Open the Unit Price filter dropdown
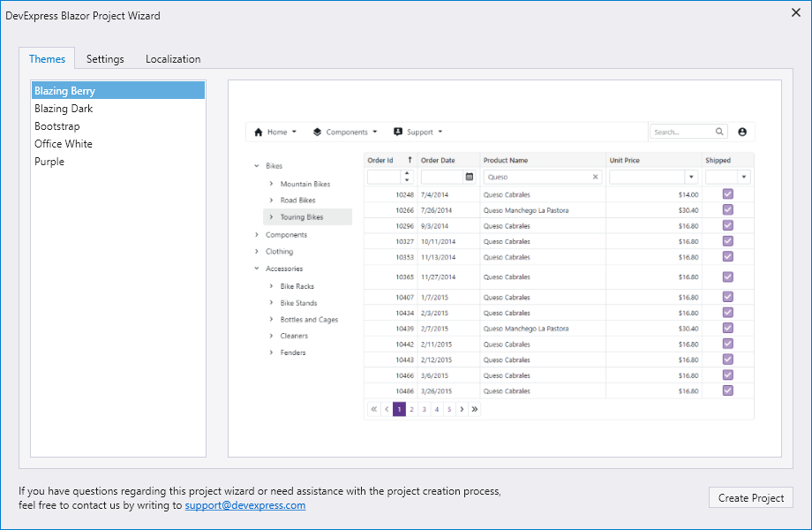This screenshot has width=812, height=530. [x=690, y=177]
